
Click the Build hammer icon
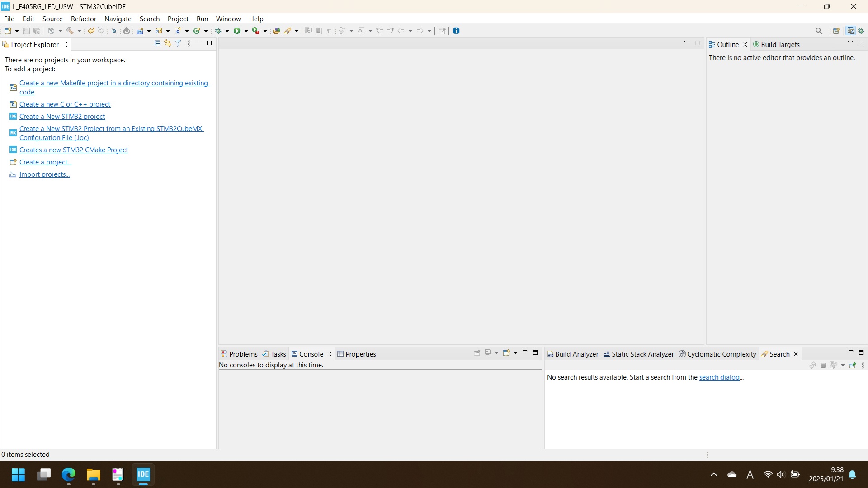click(x=70, y=31)
